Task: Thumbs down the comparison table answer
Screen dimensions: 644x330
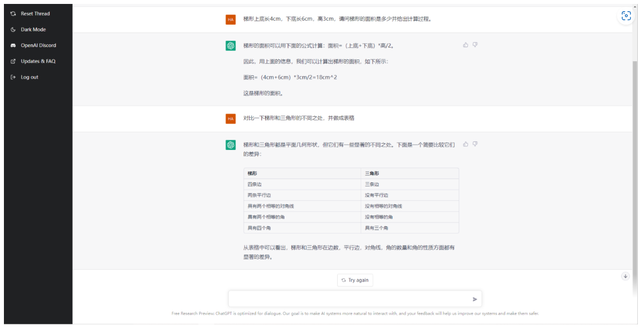Action: tap(475, 144)
